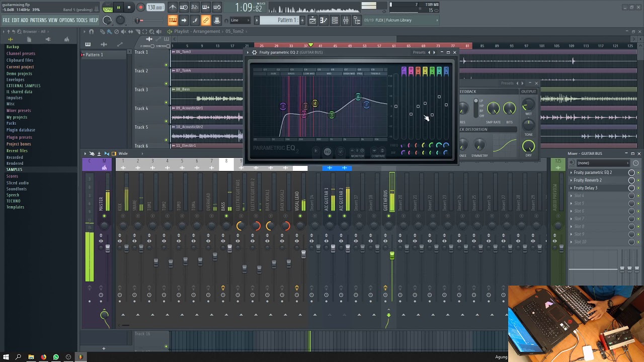Enable wait for input before playing
The image size is (644, 362).
[184, 7]
